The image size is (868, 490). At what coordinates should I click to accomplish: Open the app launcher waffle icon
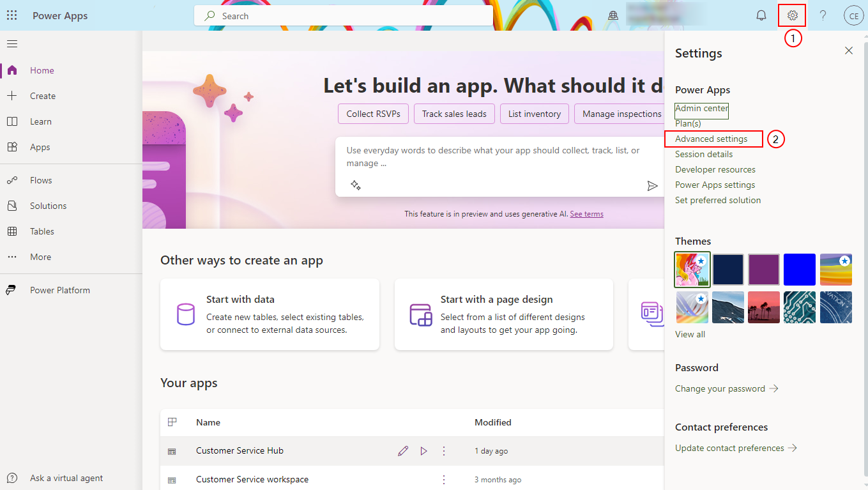(x=11, y=15)
